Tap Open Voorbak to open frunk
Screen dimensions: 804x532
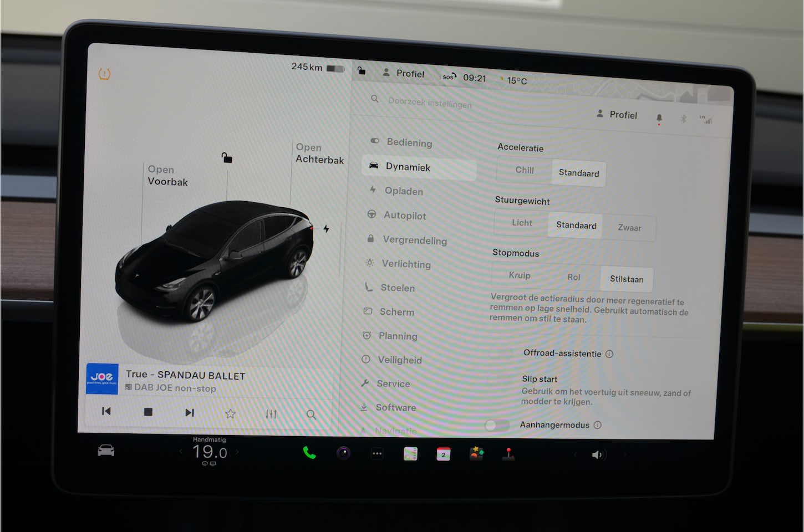pyautogui.click(x=167, y=176)
